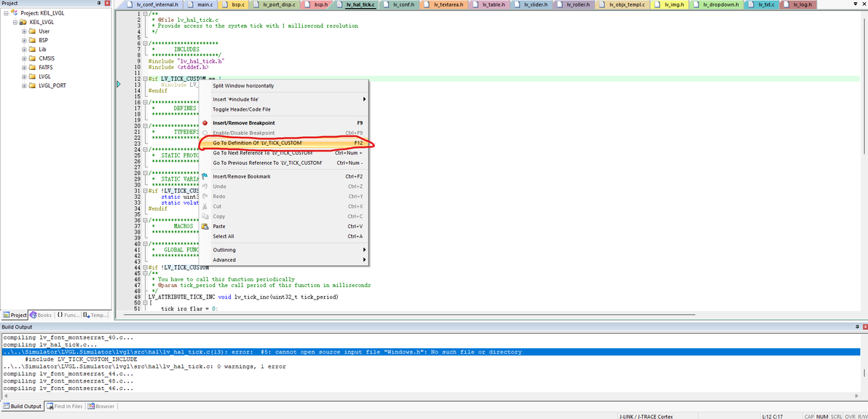Collapse the INCLUDES comment block fold
This screenshot has height=419, width=868.
click(x=144, y=43)
